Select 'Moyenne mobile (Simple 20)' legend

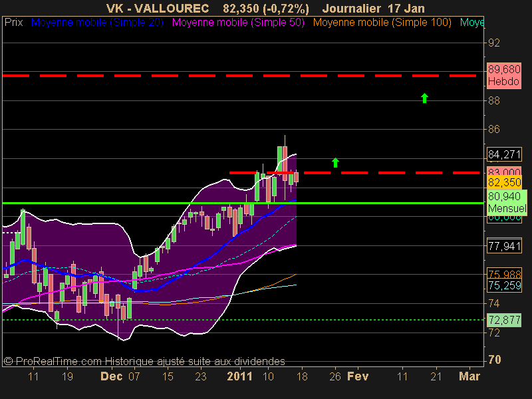97,23
